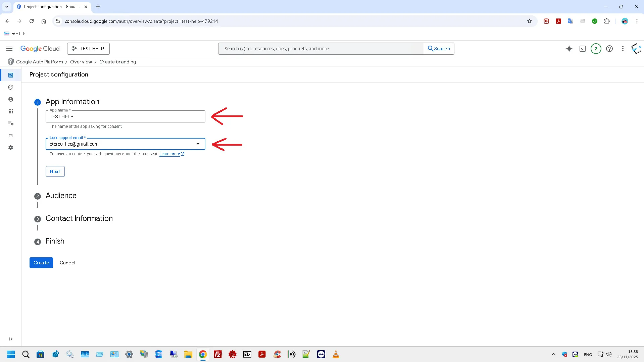
Task: Open the Audience person icon in sidebar
Action: (11, 99)
